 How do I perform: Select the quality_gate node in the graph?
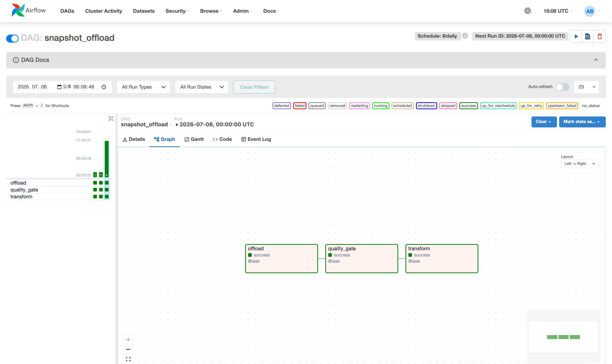point(362,258)
